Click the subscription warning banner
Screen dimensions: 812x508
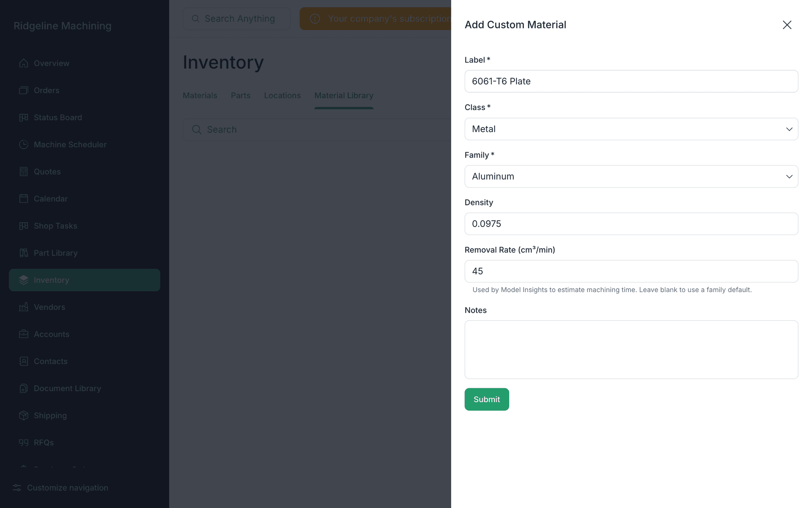pyautogui.click(x=376, y=19)
